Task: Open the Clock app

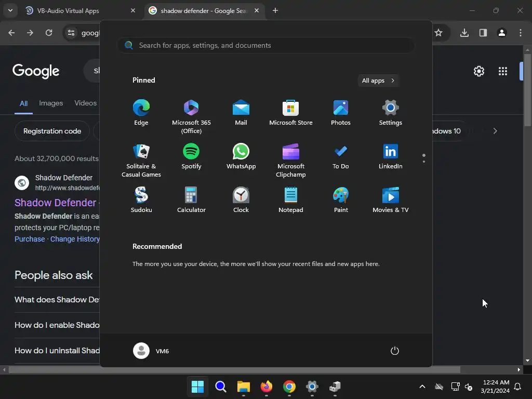Action: 241,200
